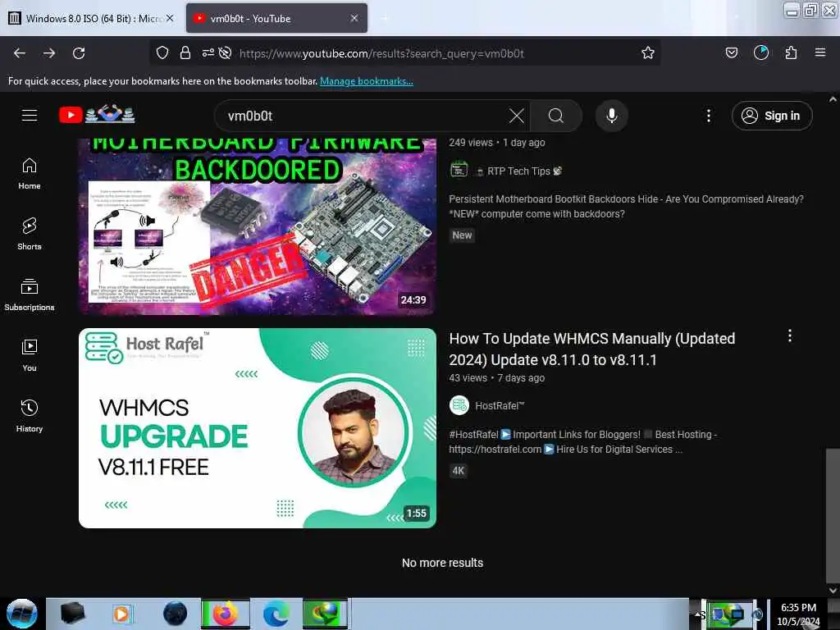Open a new tab with plus button
Screen dimensions: 840x630
click(384, 18)
